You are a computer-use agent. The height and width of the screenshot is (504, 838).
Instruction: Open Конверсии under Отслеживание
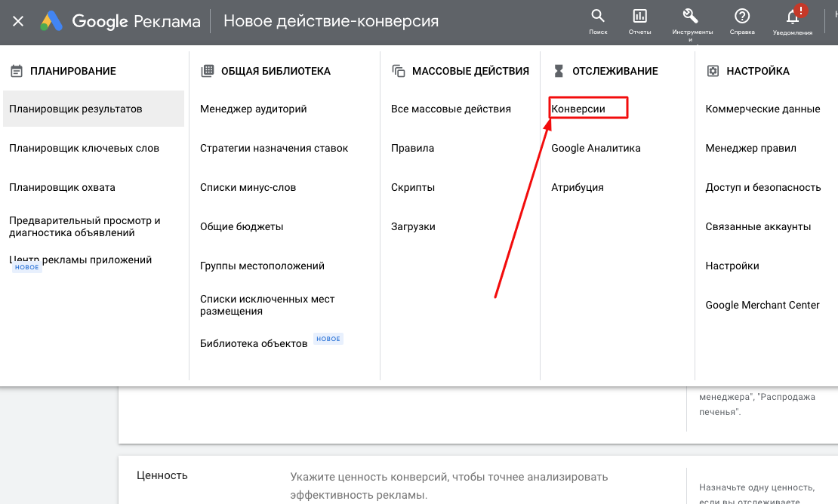click(x=578, y=109)
